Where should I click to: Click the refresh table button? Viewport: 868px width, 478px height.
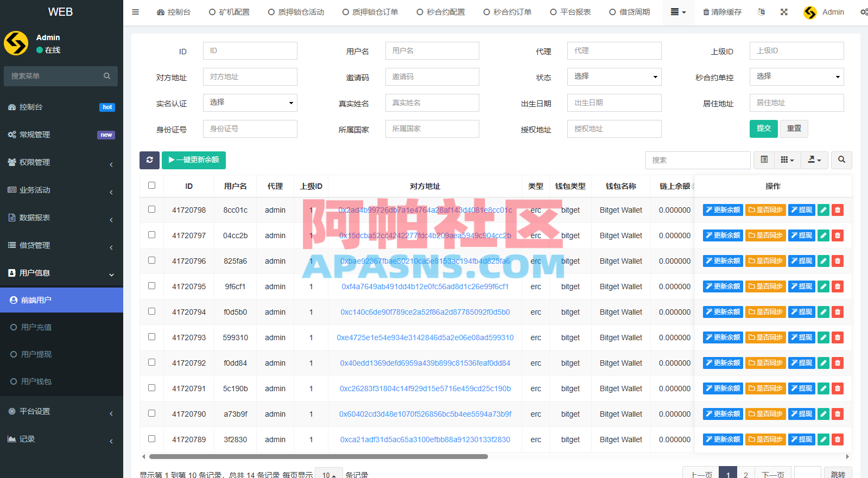click(x=149, y=160)
